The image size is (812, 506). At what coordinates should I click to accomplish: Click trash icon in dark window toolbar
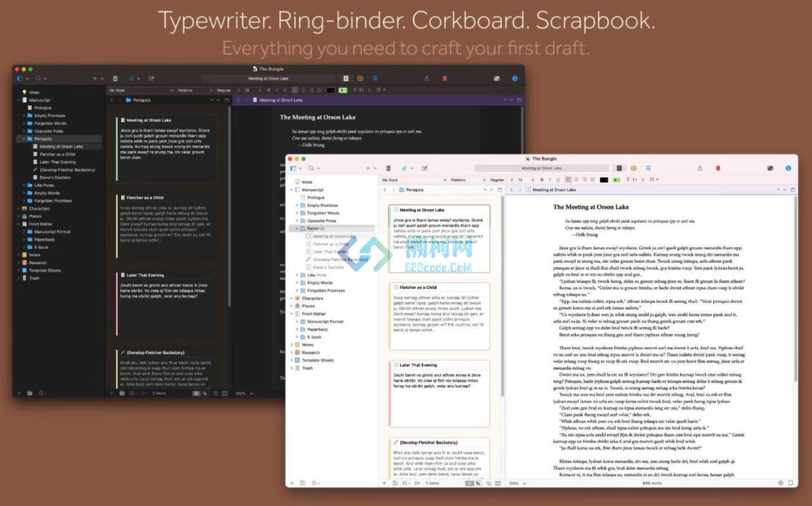(x=115, y=79)
